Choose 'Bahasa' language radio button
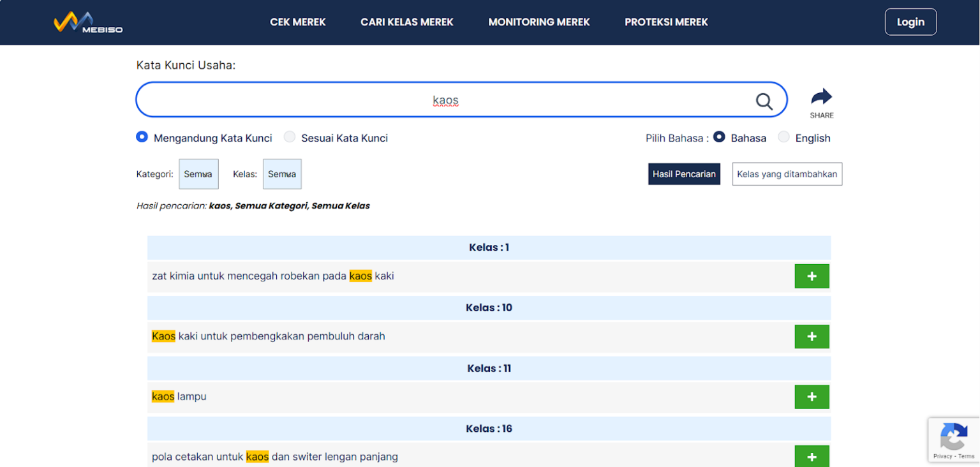 719,137
